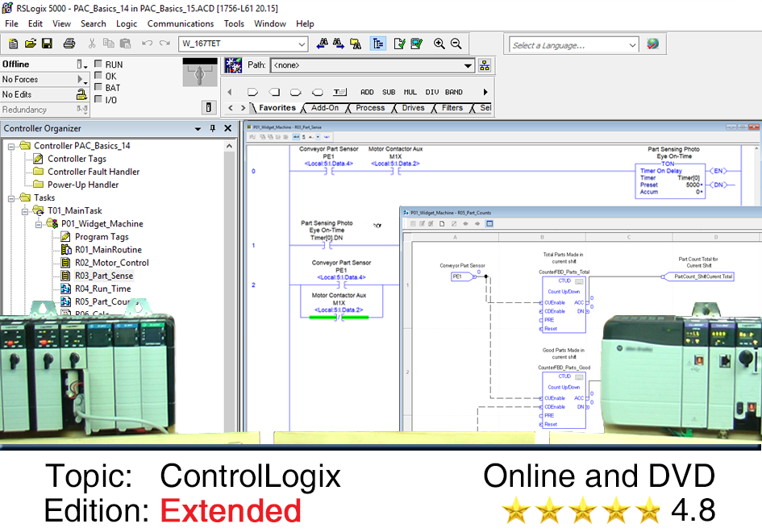Open RSWho network browser icon beside Path
This screenshot has width=762, height=532.
pos(233,65)
